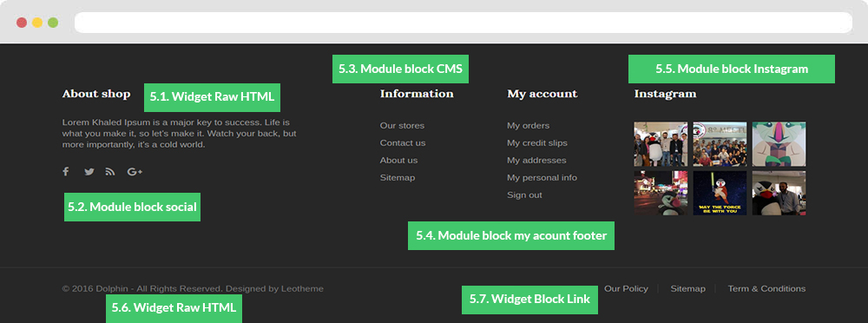868x323 pixels.
Task: Click the Sign out link
Action: click(524, 195)
